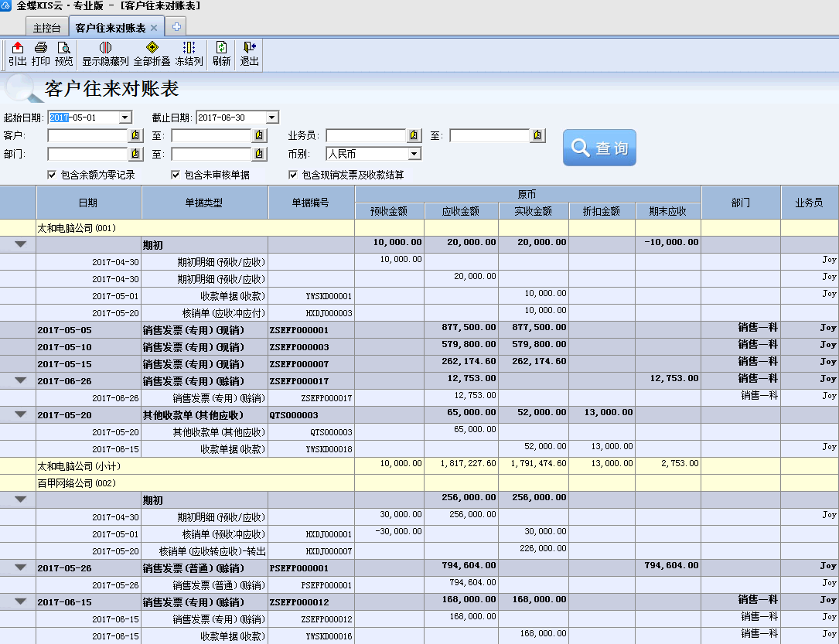Open lookup for the starting 部门 field
The width and height of the screenshot is (839, 644).
click(135, 154)
